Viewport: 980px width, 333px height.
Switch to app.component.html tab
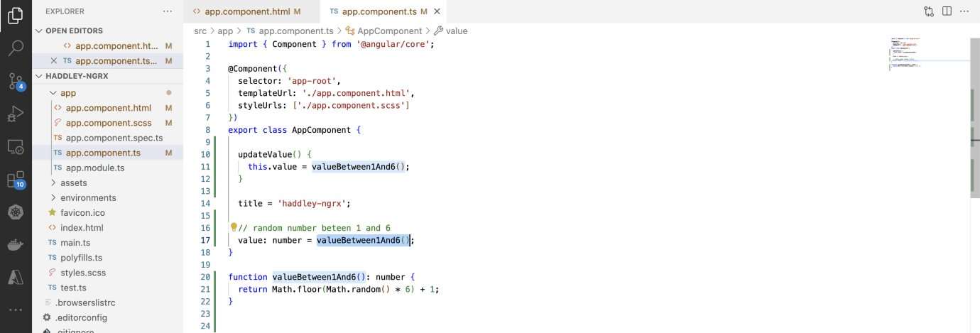coord(251,12)
